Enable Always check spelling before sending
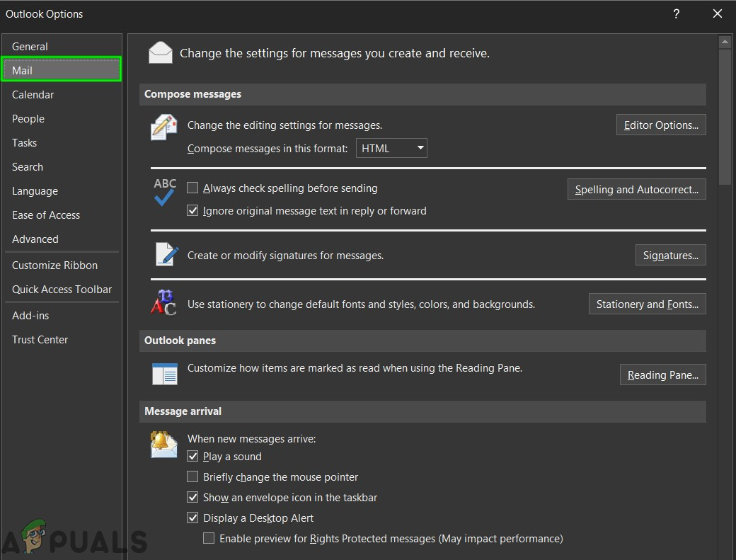 [192, 188]
